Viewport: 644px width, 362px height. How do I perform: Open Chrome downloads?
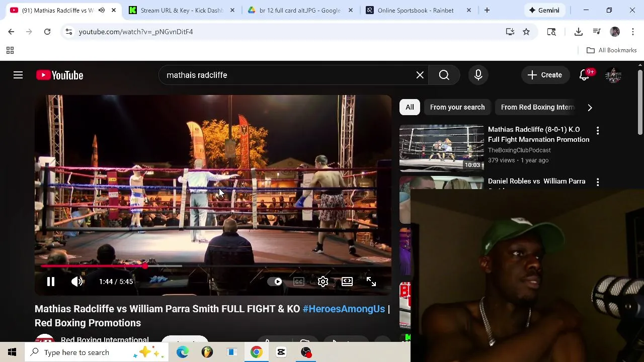point(579,32)
